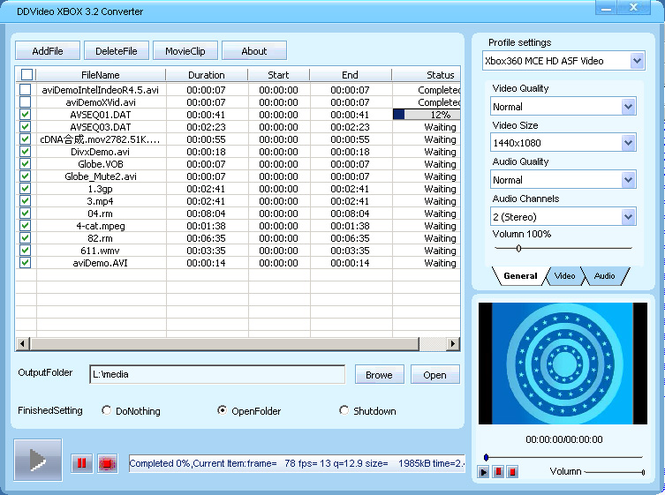665x495 pixels.
Task: Select the cDNA mov2782.51K file row name
Action: [100, 139]
